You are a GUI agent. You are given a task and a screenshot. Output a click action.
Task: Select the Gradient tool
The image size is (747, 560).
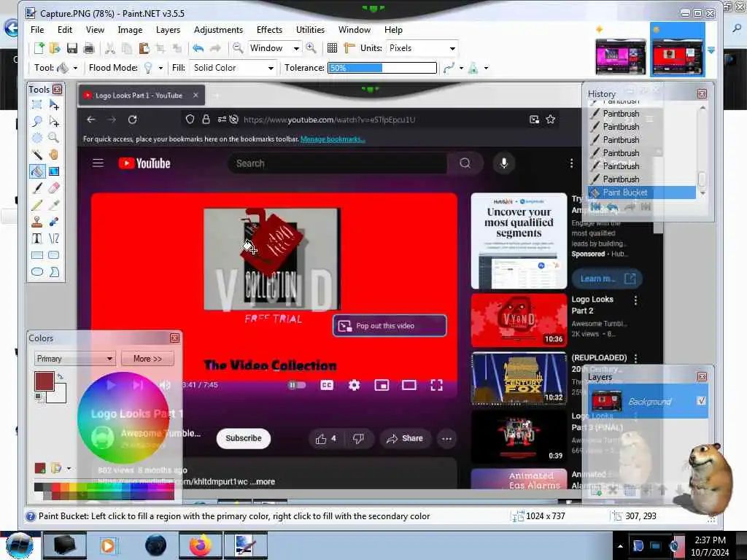coord(54,171)
